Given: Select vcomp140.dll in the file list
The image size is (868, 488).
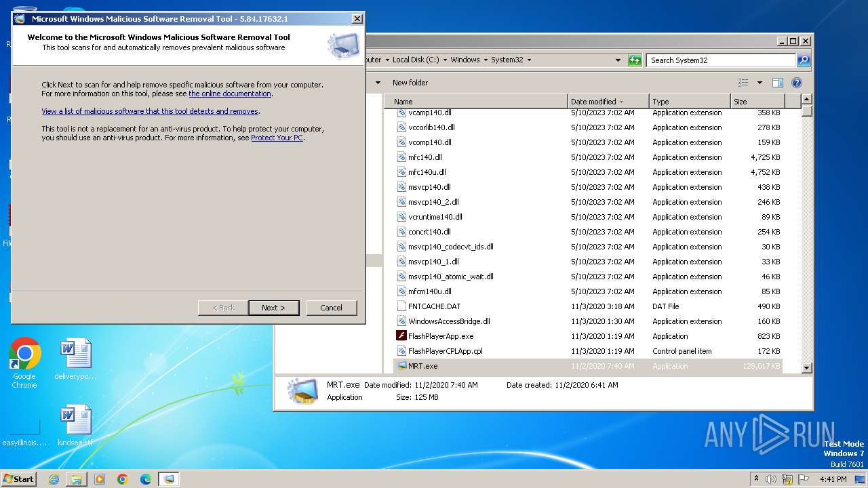Looking at the screenshot, I should coord(430,142).
